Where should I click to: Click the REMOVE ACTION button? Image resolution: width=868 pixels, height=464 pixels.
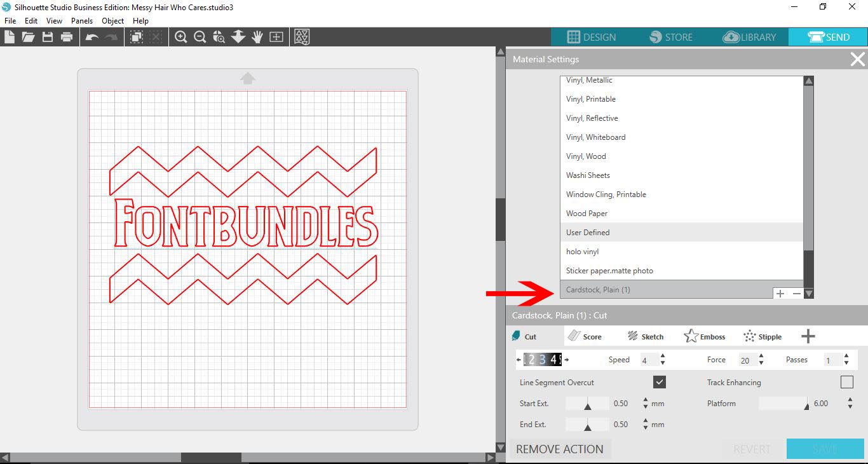click(560, 449)
